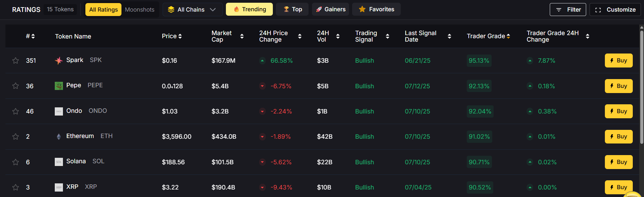The width and height of the screenshot is (644, 197).
Task: Favorite the Ethereum token star
Action: (x=16, y=137)
